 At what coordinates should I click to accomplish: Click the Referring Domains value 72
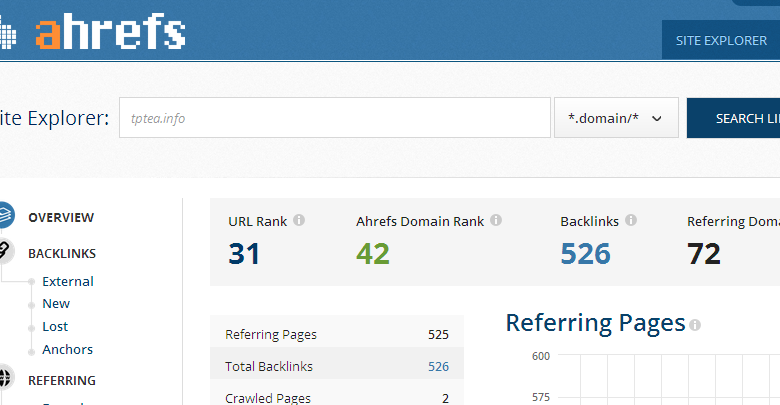pyautogui.click(x=704, y=254)
